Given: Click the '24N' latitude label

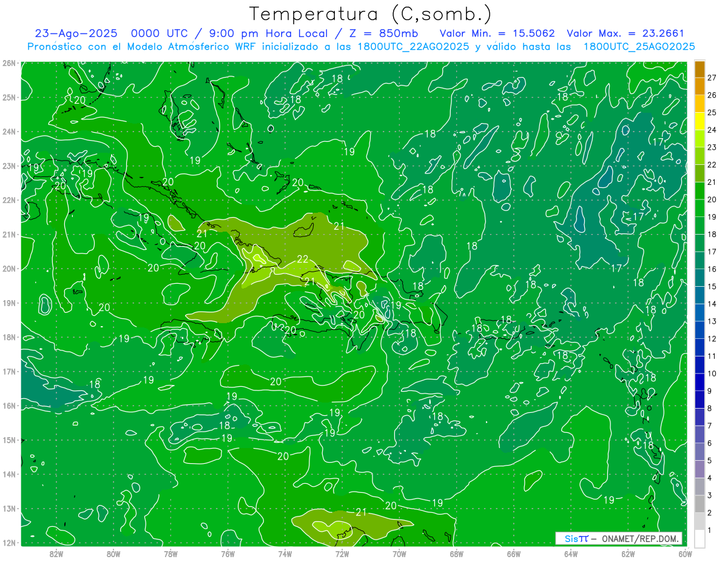Looking at the screenshot, I should point(8,132).
